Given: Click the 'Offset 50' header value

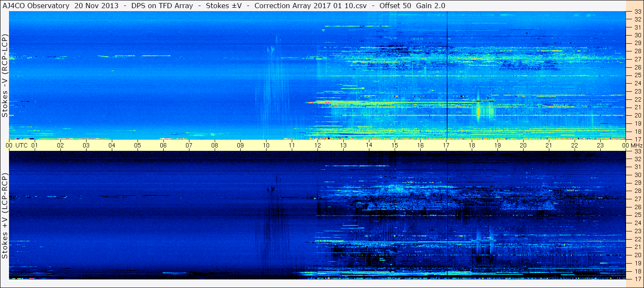Looking at the screenshot, I should coord(395,6).
